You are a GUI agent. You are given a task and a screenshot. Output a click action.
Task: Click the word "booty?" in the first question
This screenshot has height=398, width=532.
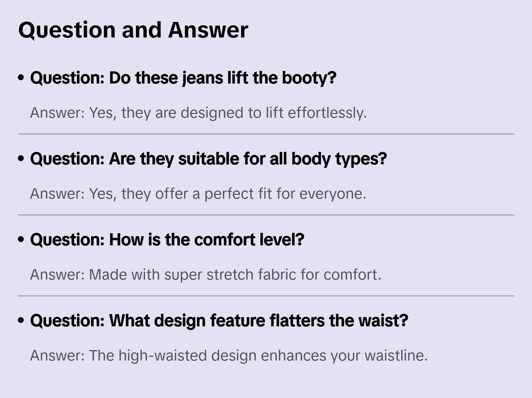tap(309, 78)
